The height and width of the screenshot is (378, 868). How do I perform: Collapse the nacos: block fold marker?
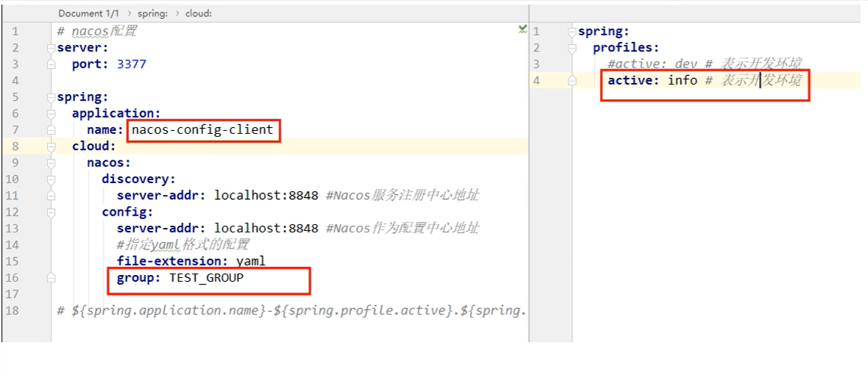52,163
